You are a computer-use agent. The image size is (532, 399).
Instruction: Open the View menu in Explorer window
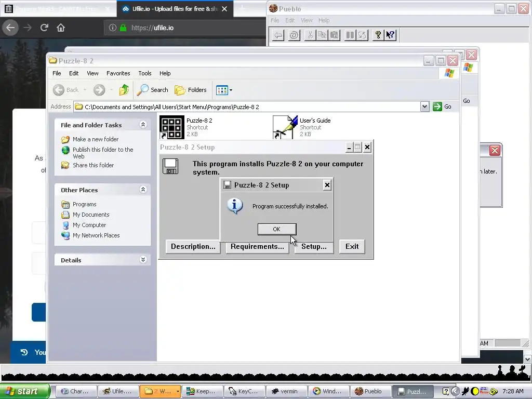coord(92,73)
